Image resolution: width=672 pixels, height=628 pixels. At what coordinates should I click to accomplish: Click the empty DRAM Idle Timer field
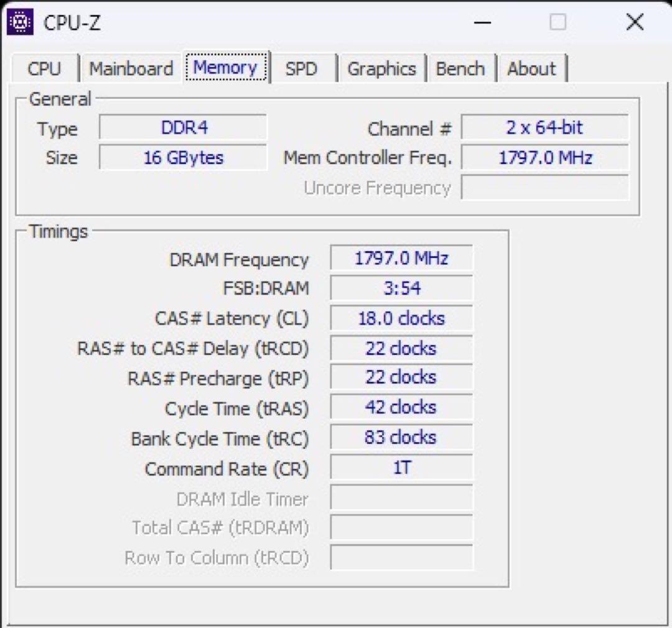pyautogui.click(x=401, y=497)
